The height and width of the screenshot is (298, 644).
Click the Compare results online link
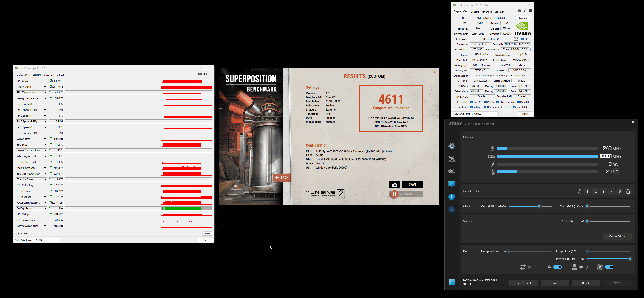[391, 108]
